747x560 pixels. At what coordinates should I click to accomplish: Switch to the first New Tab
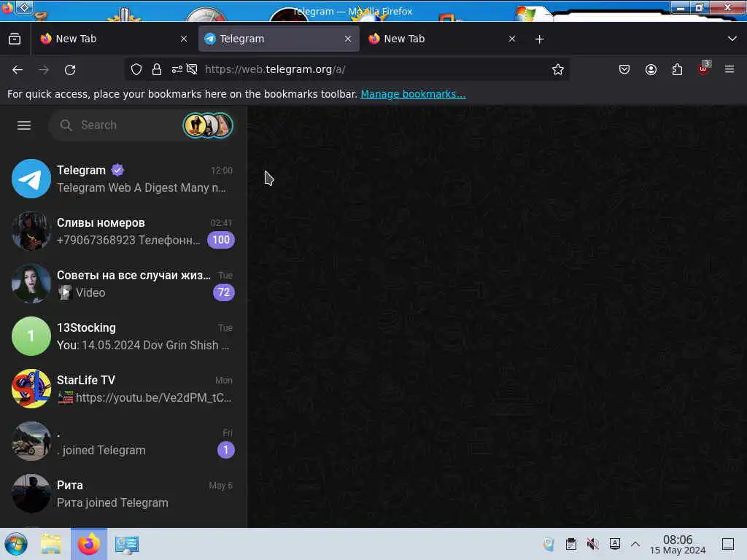coord(113,39)
